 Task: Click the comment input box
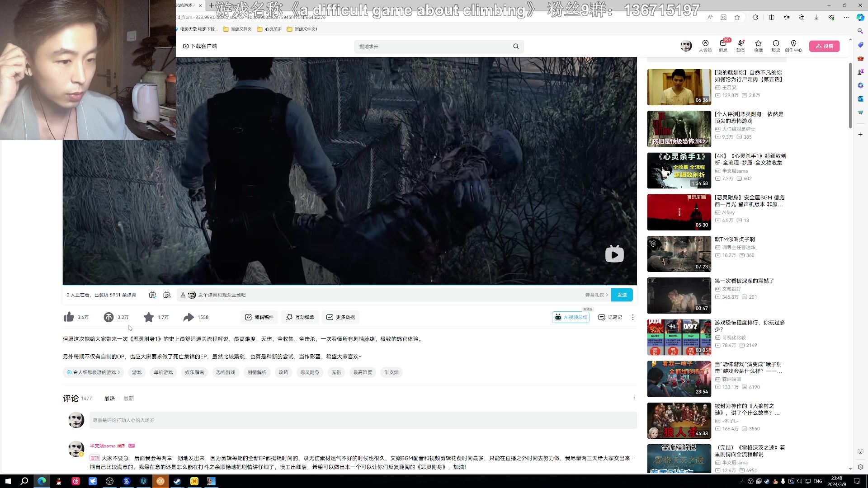coord(363,420)
